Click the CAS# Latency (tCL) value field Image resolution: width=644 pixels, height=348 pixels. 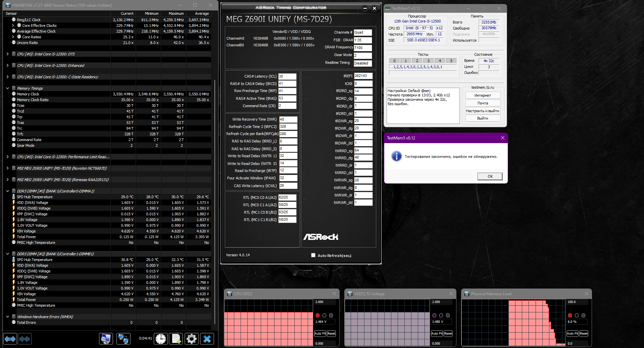pyautogui.click(x=287, y=76)
